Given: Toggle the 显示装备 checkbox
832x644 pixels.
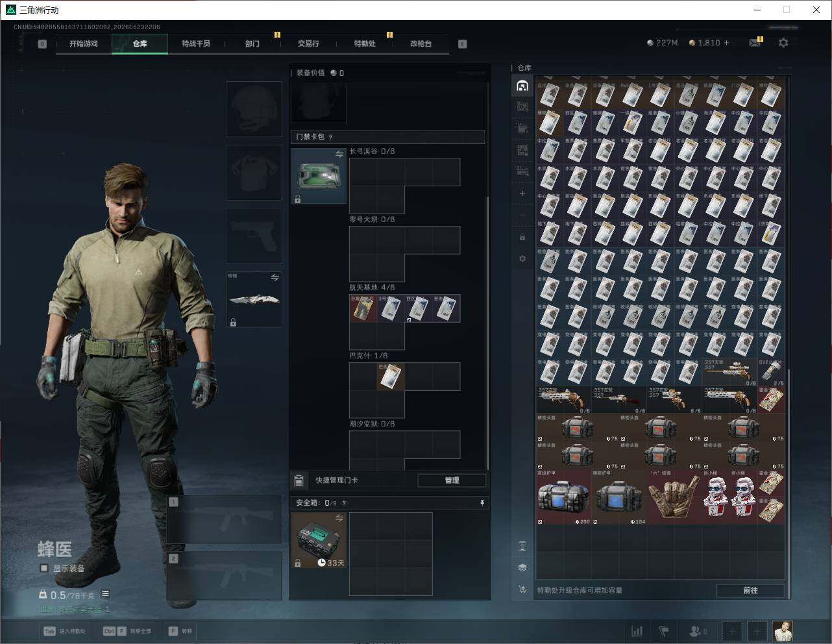Looking at the screenshot, I should [x=44, y=568].
